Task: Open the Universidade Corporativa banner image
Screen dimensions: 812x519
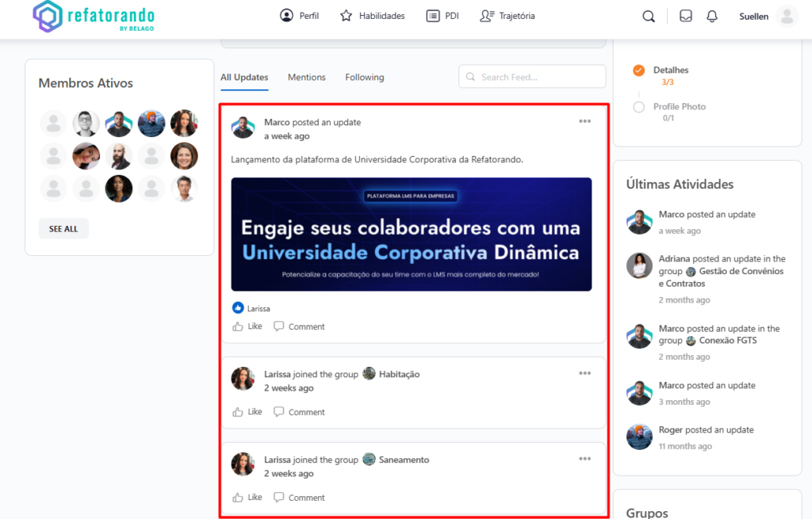Action: 411,234
